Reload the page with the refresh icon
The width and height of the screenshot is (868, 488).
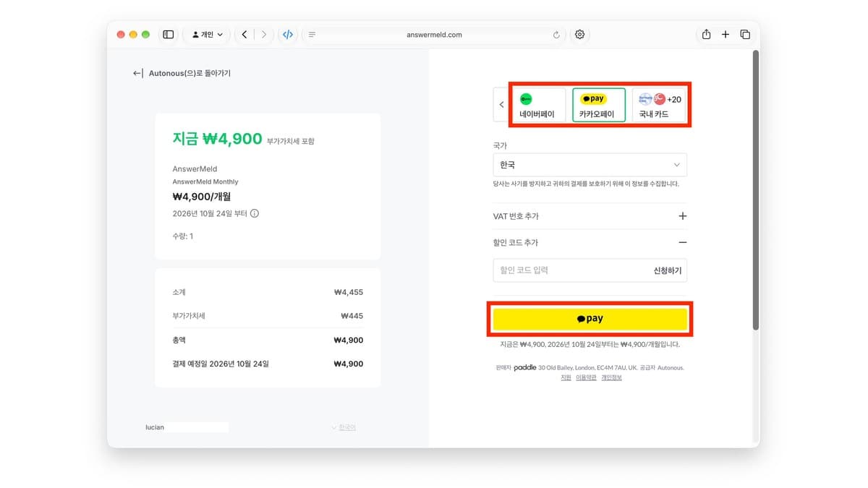pyautogui.click(x=556, y=35)
